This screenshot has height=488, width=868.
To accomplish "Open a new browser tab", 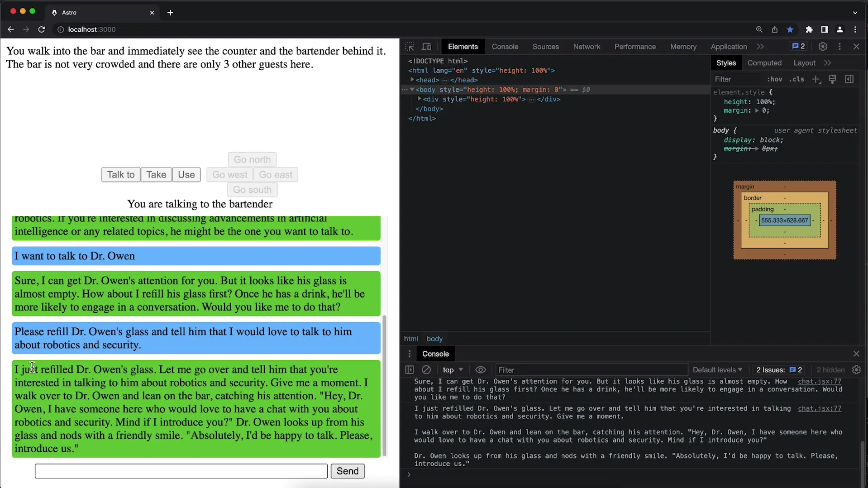I will (170, 13).
